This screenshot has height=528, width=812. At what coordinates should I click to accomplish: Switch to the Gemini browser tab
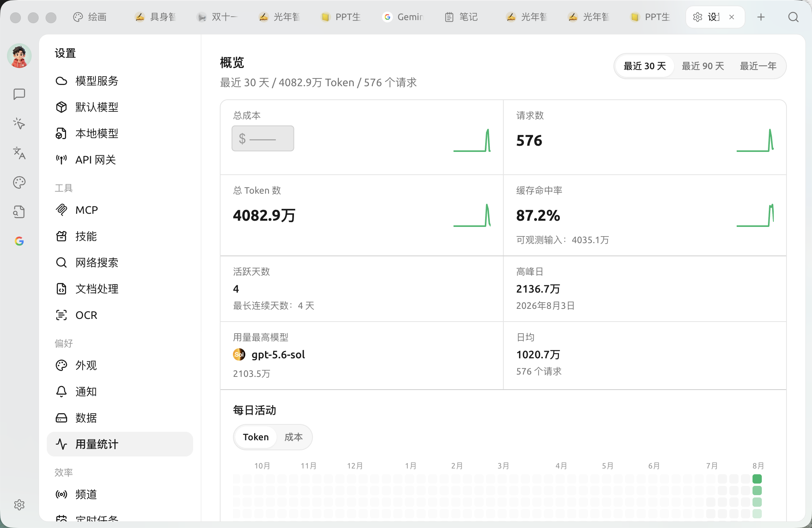coord(404,17)
